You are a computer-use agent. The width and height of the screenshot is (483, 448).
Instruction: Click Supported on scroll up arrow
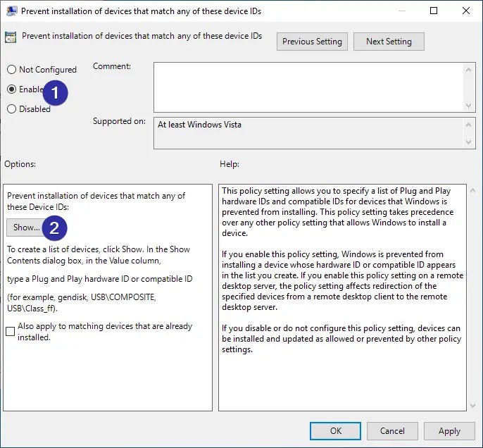pos(468,125)
